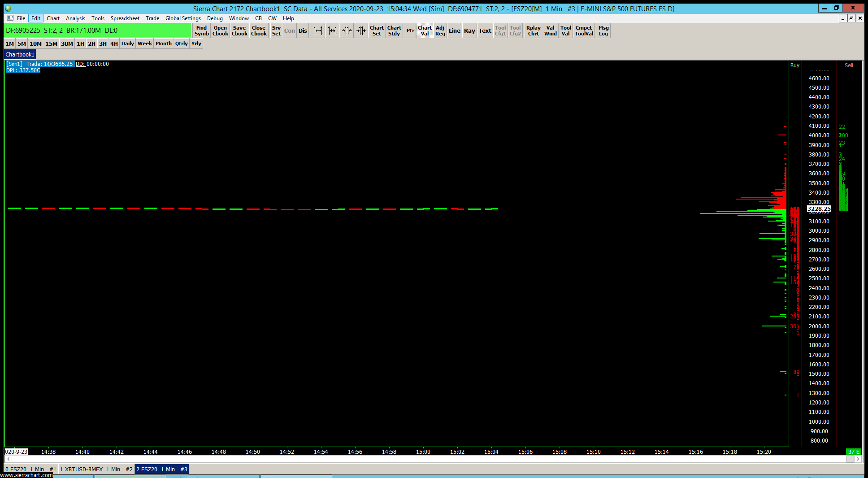The image size is (868, 478).
Task: Close the chartbook via Close Cbook
Action: click(259, 30)
